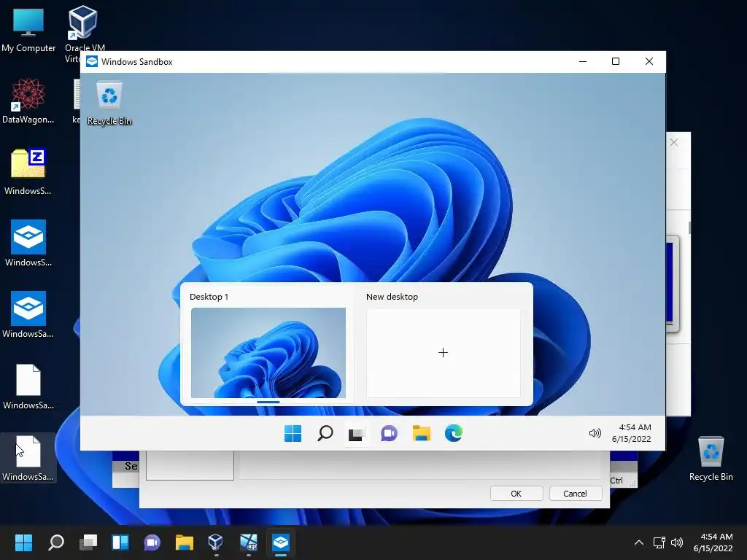The height and width of the screenshot is (560, 747).
Task: Open Search in the Sandbox taskbar
Action: pyautogui.click(x=325, y=433)
